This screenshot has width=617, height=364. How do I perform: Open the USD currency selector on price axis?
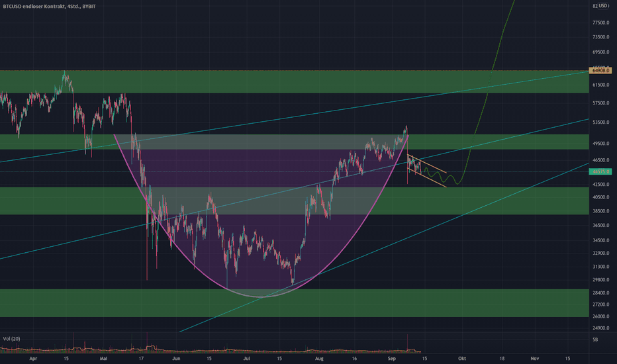tap(603, 6)
